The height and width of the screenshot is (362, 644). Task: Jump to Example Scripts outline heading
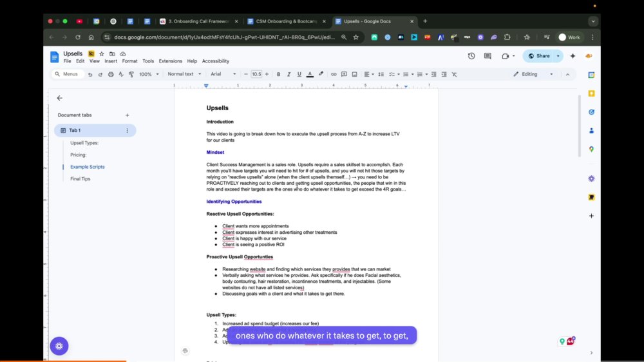pyautogui.click(x=88, y=167)
